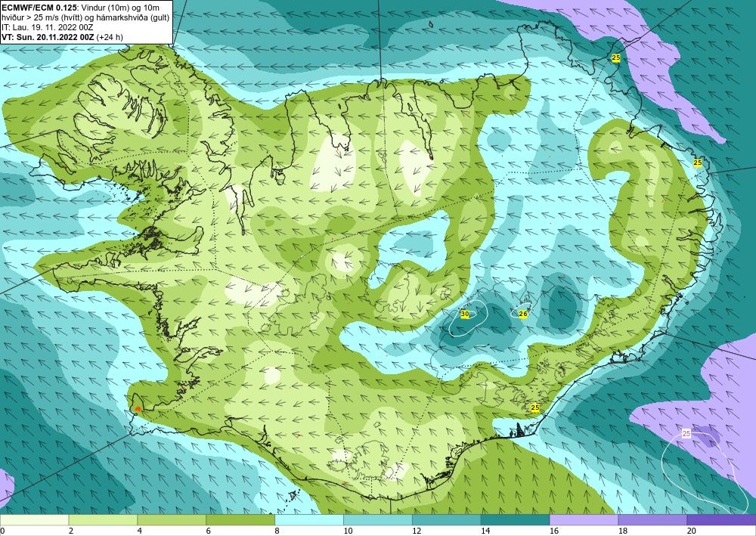Click the text 'hviður > 25 m/s (hvítt) og hámarkshviða (gult)'
Screen dimensions: 756x536
86,17
